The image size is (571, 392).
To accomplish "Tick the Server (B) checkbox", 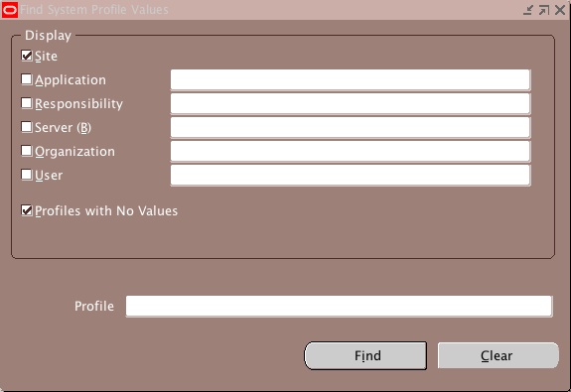I will click(x=27, y=127).
